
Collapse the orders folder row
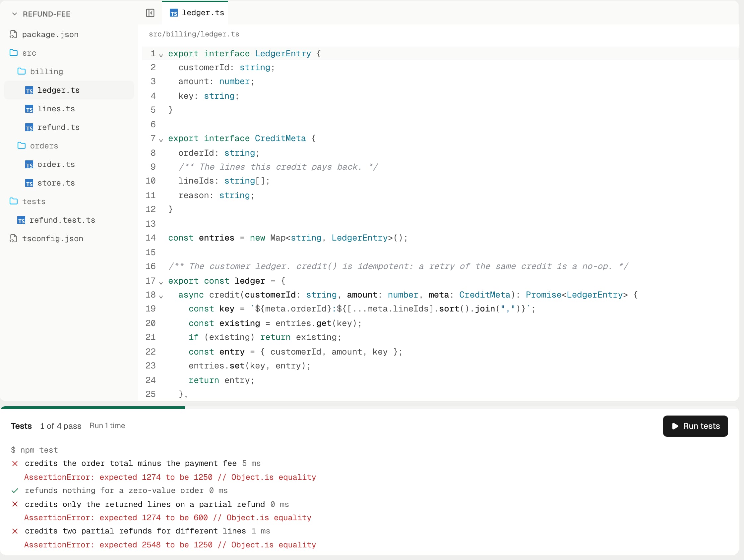pos(69,145)
